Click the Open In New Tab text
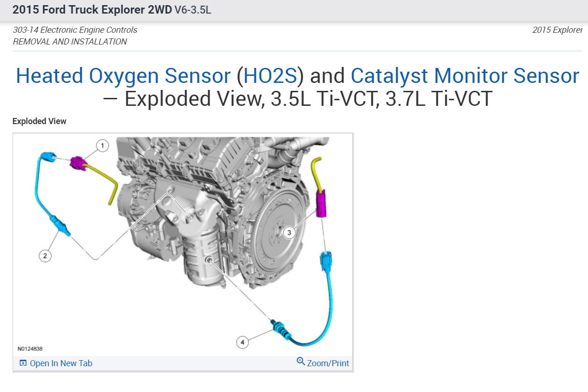This screenshot has width=588, height=392. (61, 363)
